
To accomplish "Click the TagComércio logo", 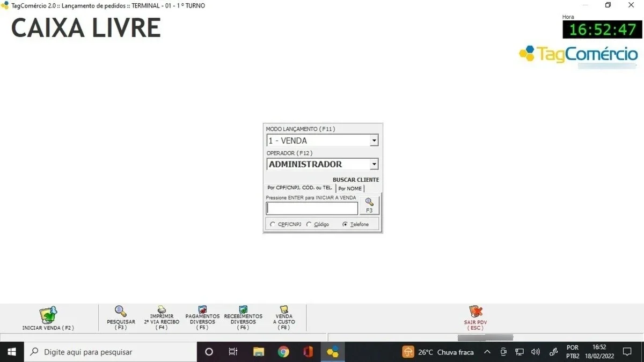I will pyautogui.click(x=579, y=54).
